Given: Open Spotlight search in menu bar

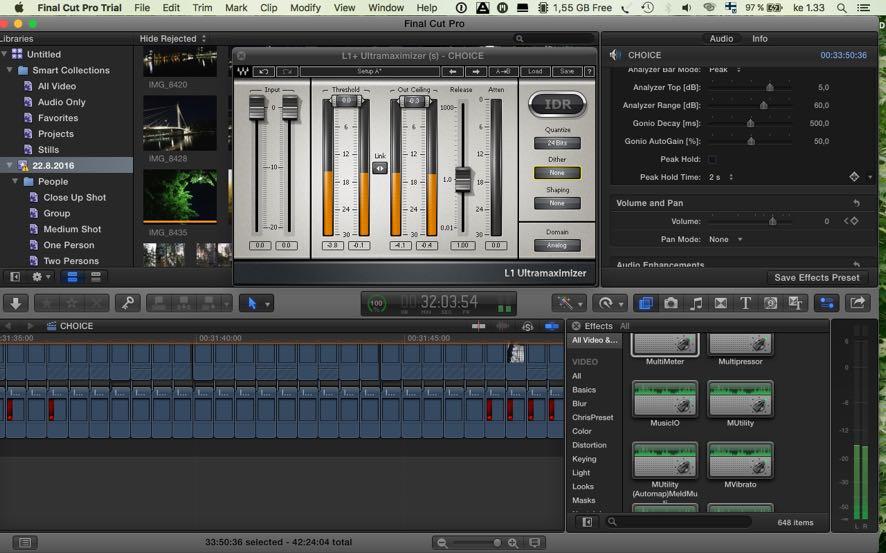Looking at the screenshot, I should click(x=841, y=8).
